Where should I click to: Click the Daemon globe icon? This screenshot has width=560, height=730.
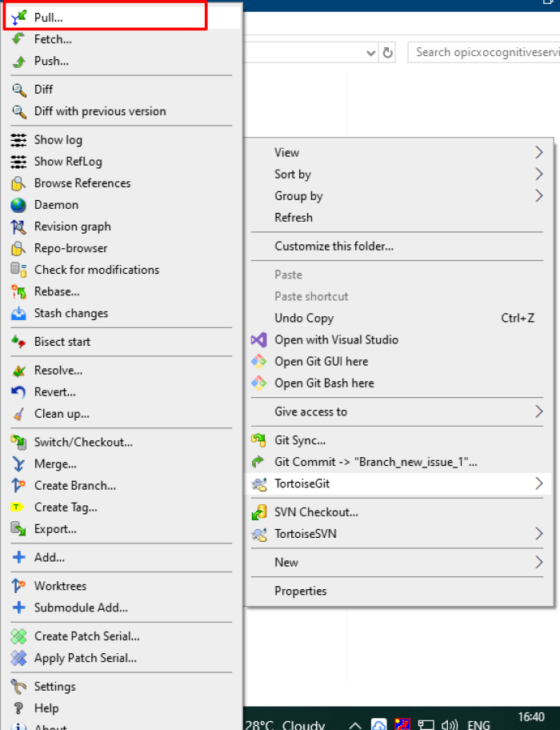18,205
